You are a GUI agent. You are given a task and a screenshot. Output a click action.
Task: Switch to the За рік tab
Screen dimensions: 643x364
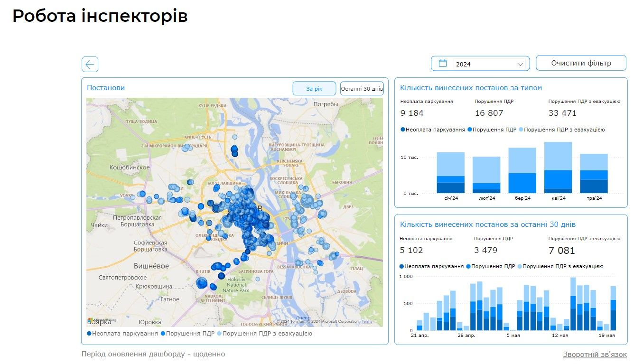point(314,89)
